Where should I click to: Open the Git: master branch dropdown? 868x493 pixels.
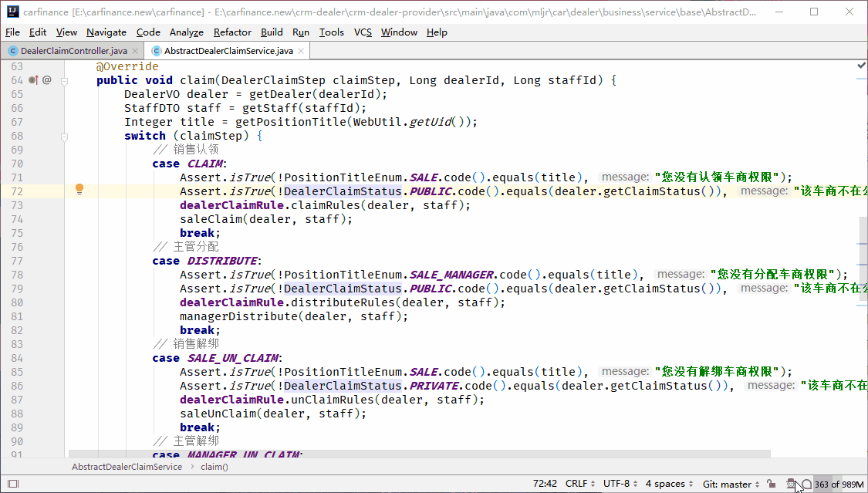[x=731, y=484]
